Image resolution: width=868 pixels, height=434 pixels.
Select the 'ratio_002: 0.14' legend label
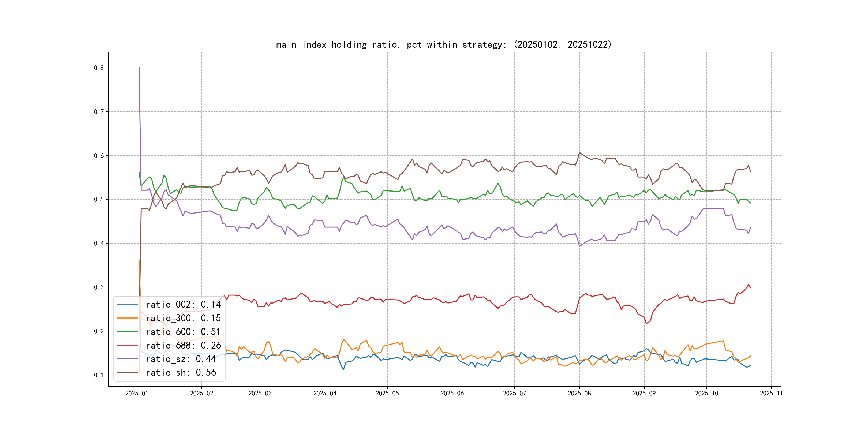coord(183,304)
